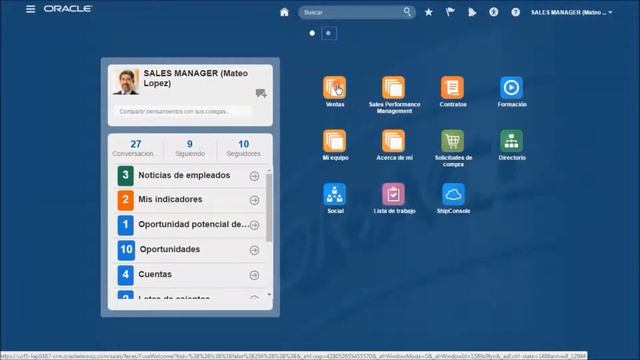Open the hamburger navigator menu
640x360 pixels.
click(x=30, y=9)
